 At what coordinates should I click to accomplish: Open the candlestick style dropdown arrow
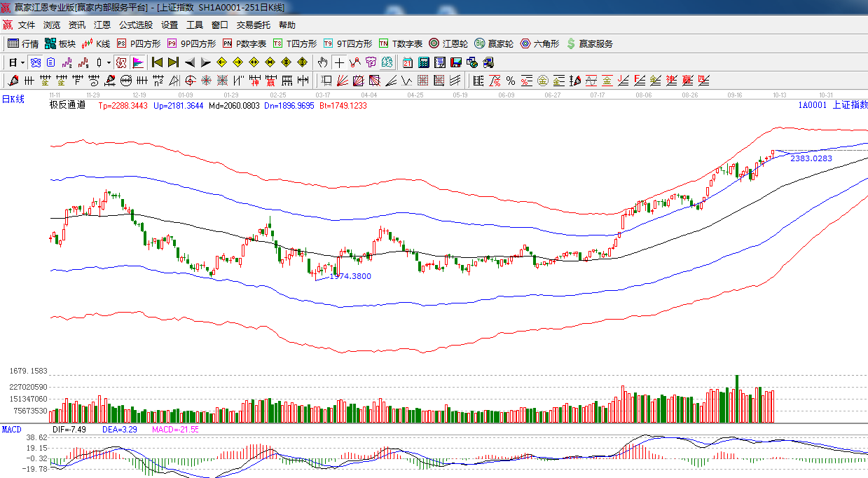coord(109,62)
